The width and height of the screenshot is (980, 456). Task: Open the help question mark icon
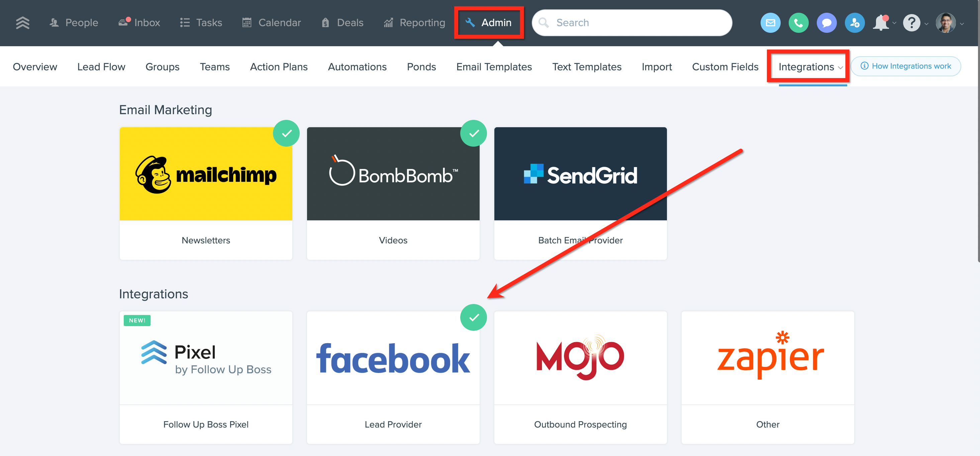911,23
